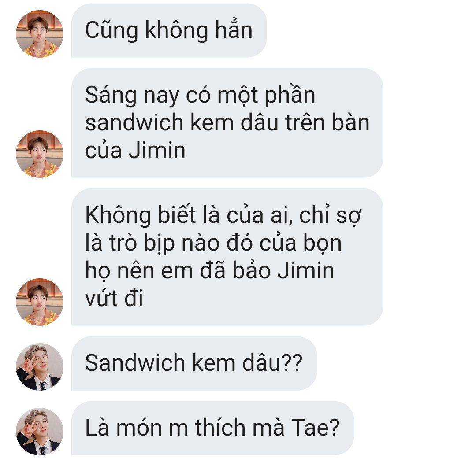Select message starting "Không biết là của ai"
Viewport: 476px width, 458px height.
pos(227,257)
